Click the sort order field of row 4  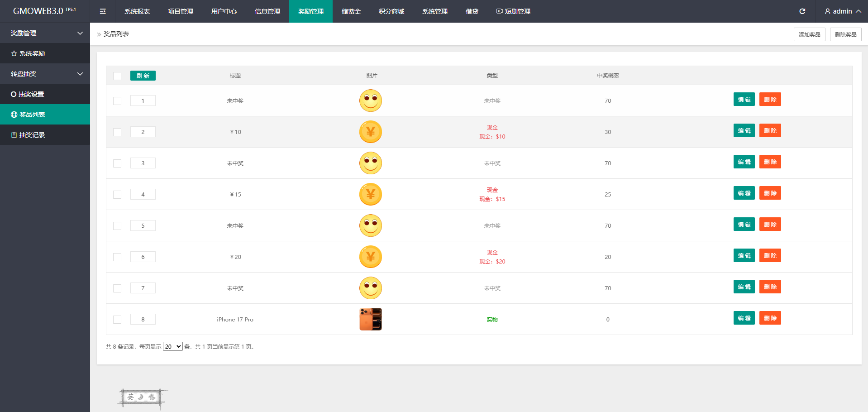(x=143, y=195)
